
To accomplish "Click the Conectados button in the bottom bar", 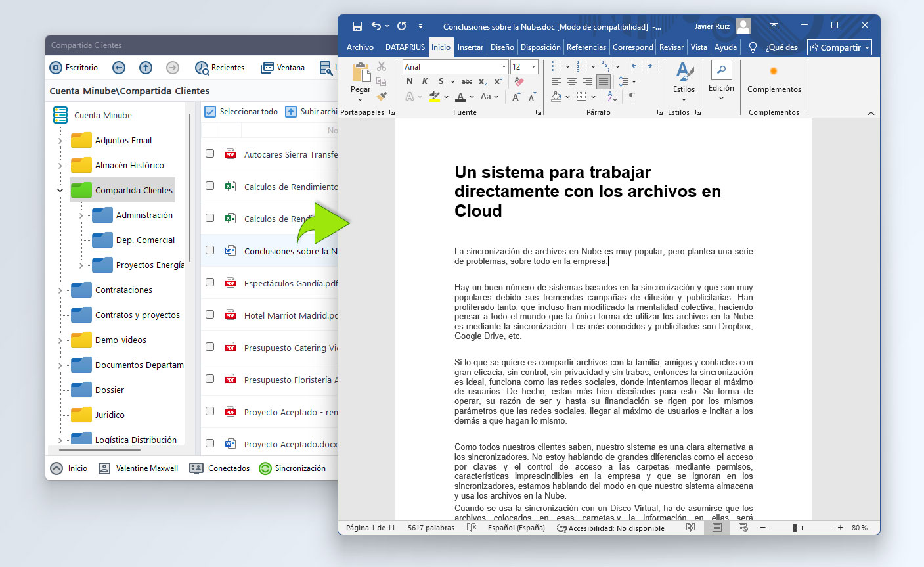I will coord(219,468).
